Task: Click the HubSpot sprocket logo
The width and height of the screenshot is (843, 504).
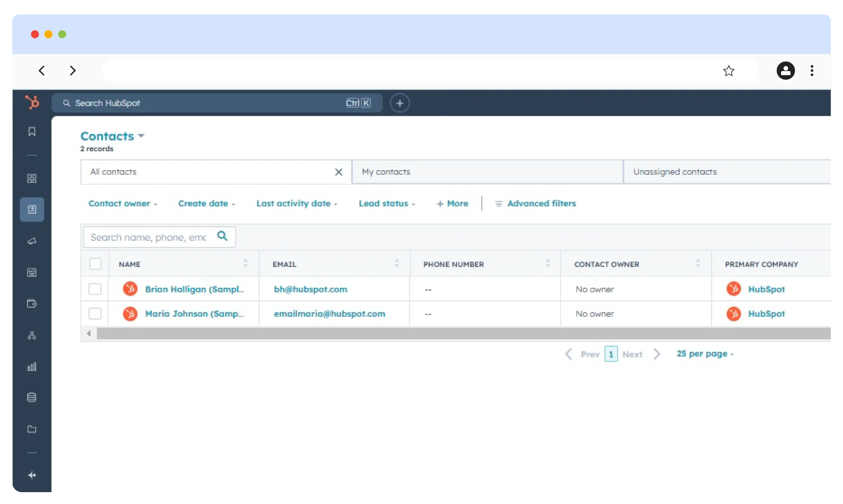Action: pyautogui.click(x=32, y=102)
